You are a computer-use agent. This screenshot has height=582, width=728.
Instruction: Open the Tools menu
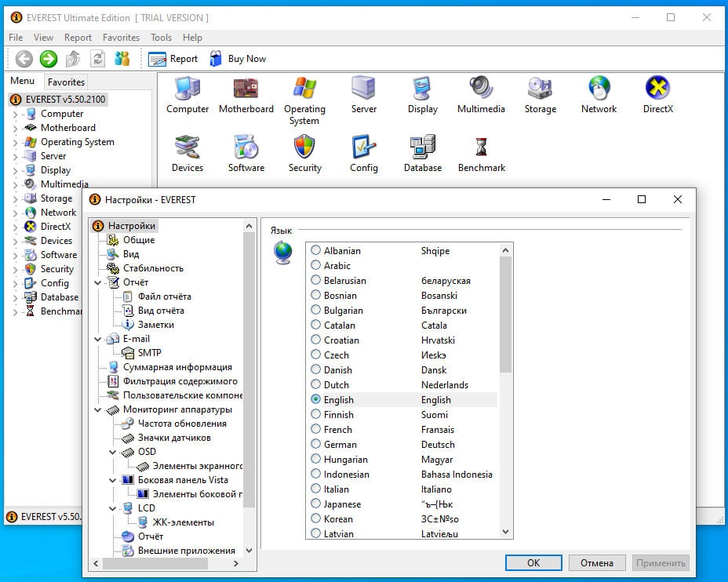(x=161, y=38)
